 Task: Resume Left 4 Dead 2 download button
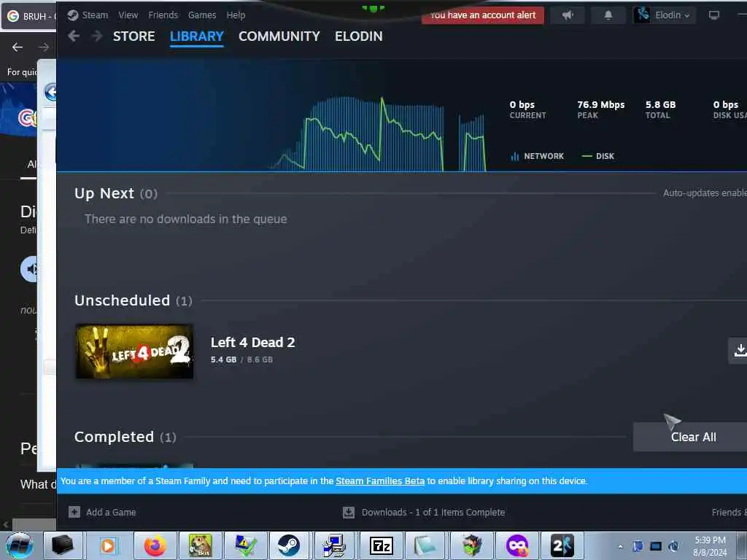(x=739, y=351)
